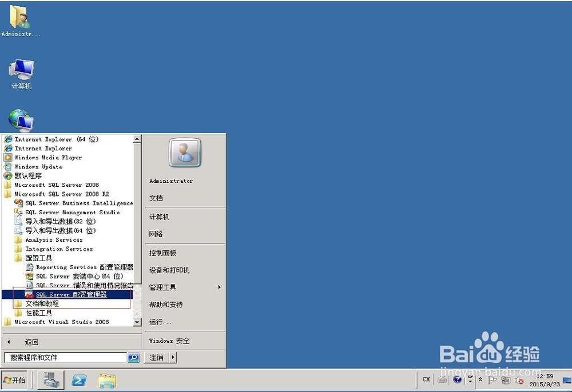Open 控制面板 from start menu
Screen dimensions: 572x392
pyautogui.click(x=167, y=253)
